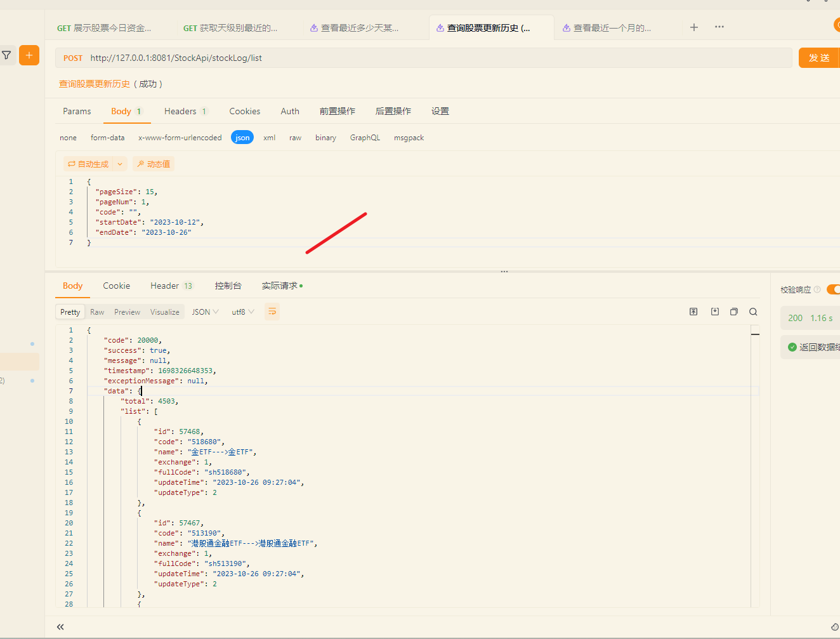
Task: Open the sidebar filter funnel icon
Action: (x=6, y=55)
